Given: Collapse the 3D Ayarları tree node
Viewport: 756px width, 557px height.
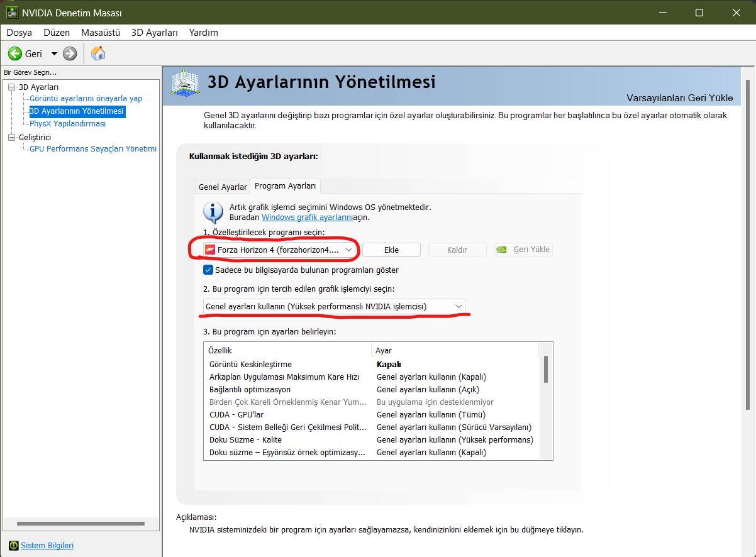Looking at the screenshot, I should [x=12, y=87].
